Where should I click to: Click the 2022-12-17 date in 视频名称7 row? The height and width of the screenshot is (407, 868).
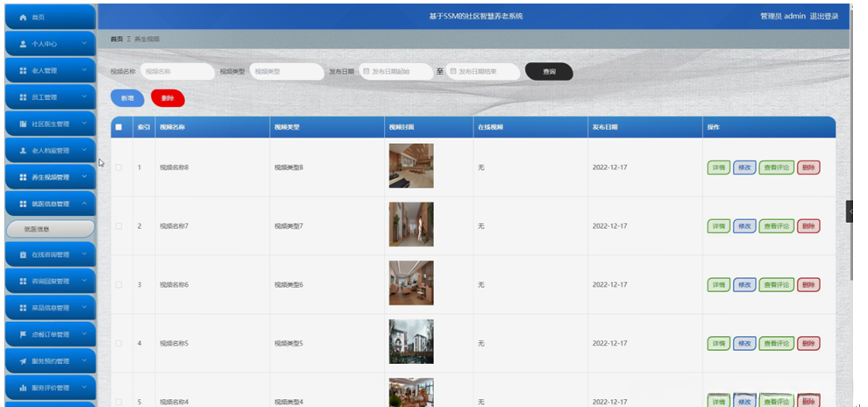(609, 226)
